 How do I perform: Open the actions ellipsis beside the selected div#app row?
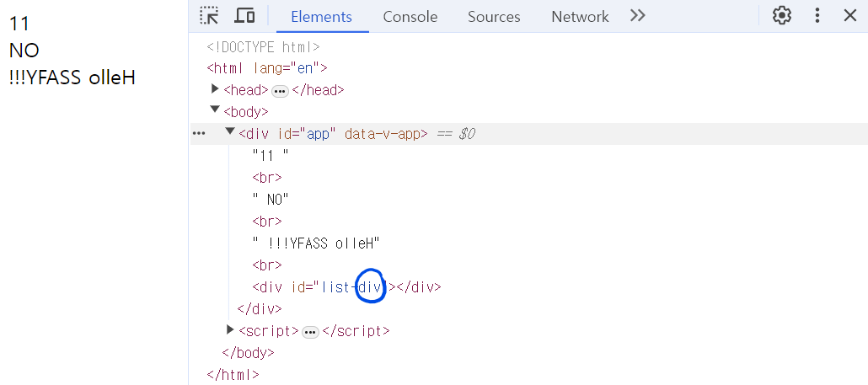pyautogui.click(x=199, y=134)
